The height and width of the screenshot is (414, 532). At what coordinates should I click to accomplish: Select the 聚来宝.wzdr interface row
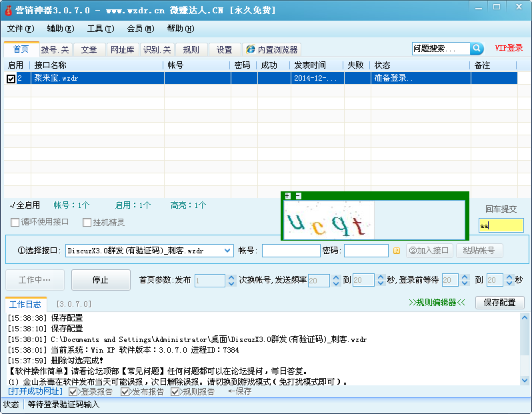point(261,78)
